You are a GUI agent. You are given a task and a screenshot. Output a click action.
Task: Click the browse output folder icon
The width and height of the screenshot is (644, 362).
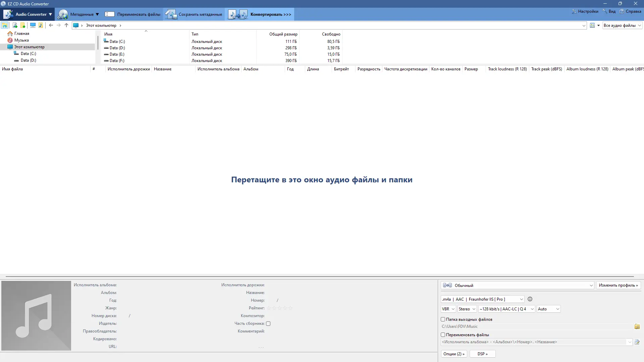tap(637, 326)
